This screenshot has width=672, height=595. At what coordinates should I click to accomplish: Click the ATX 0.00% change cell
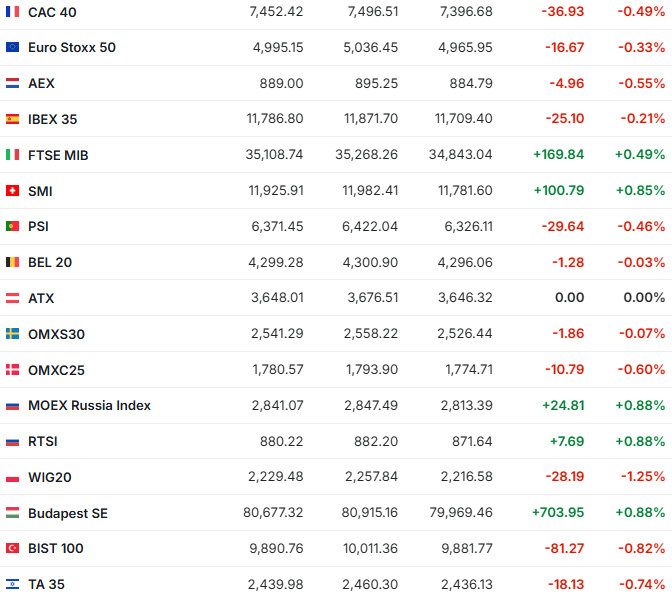643,298
